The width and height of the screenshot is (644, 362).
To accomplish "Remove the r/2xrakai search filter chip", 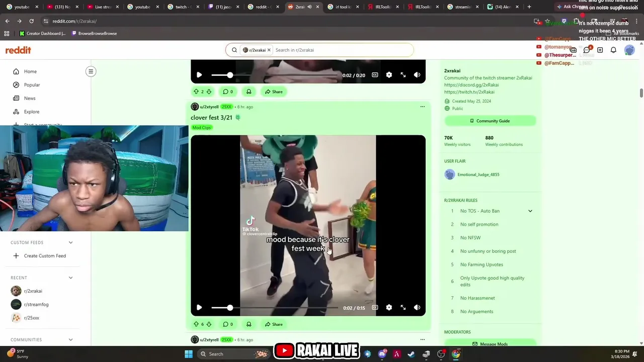I will point(269,50).
